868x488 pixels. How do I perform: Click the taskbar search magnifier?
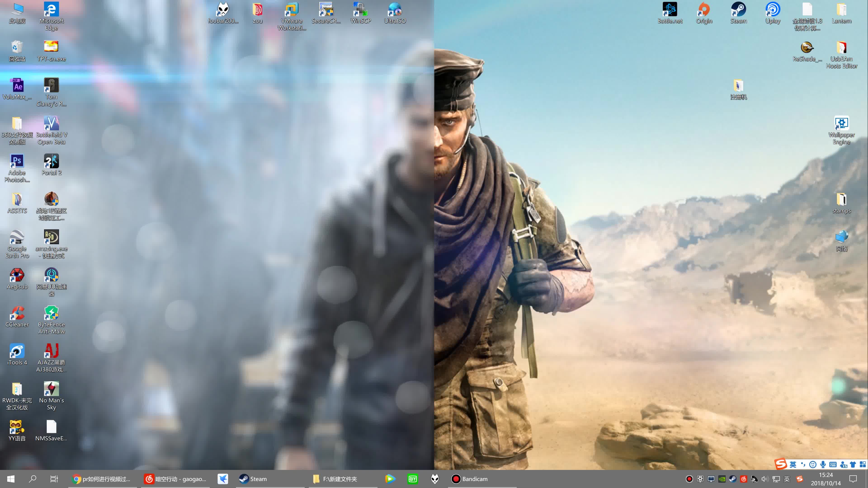click(32, 479)
